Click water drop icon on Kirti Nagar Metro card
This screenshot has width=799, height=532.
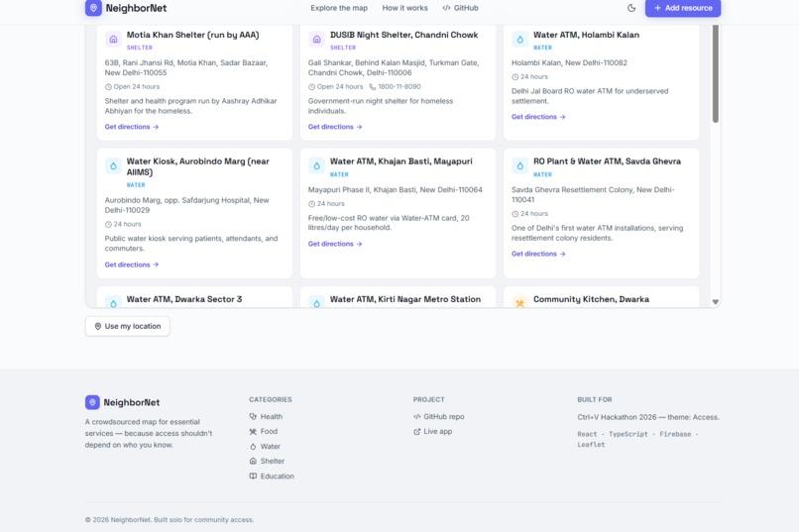316,303
